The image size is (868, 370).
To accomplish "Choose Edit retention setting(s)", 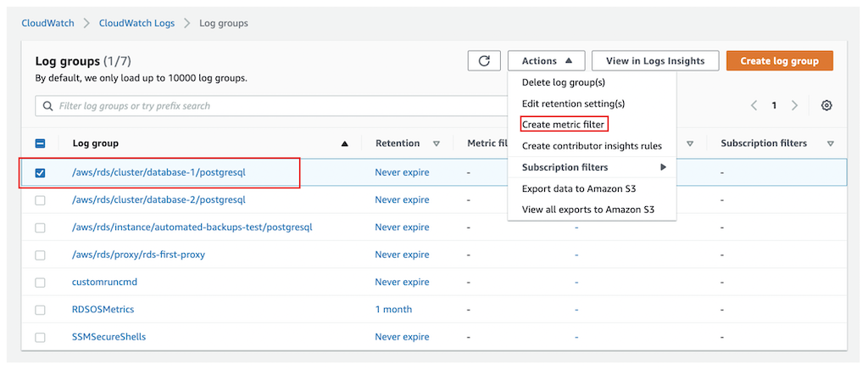I will [x=573, y=104].
